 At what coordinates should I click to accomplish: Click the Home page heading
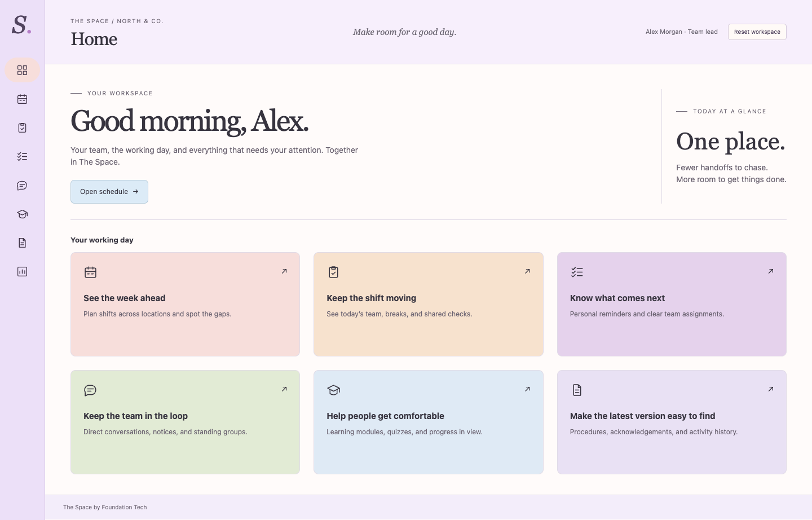[x=94, y=39]
